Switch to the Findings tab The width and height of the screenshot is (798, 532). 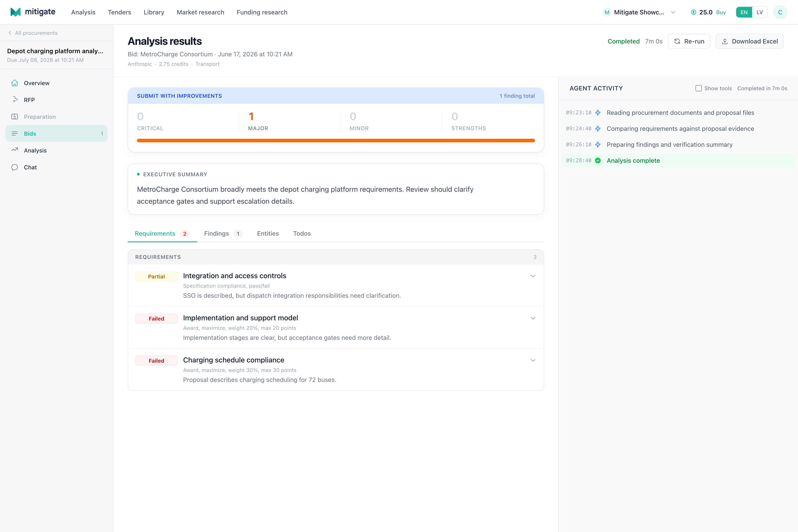click(x=223, y=233)
